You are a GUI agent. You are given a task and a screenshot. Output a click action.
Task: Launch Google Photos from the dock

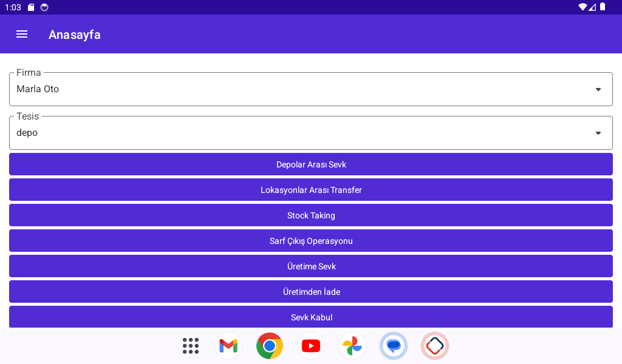352,346
